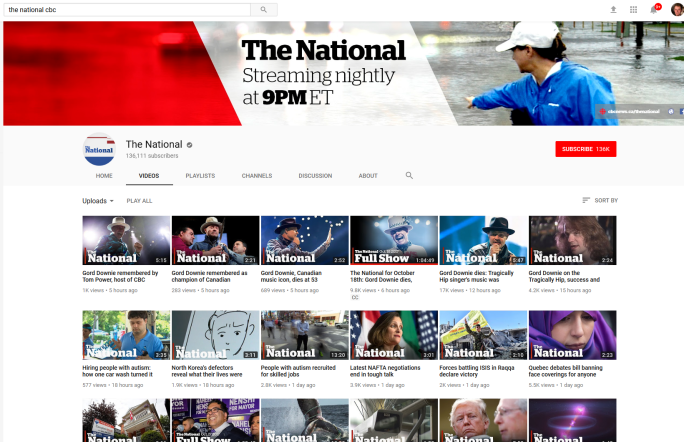Open the user account avatar menu
This screenshot has width=684, height=442.
[x=677, y=9]
